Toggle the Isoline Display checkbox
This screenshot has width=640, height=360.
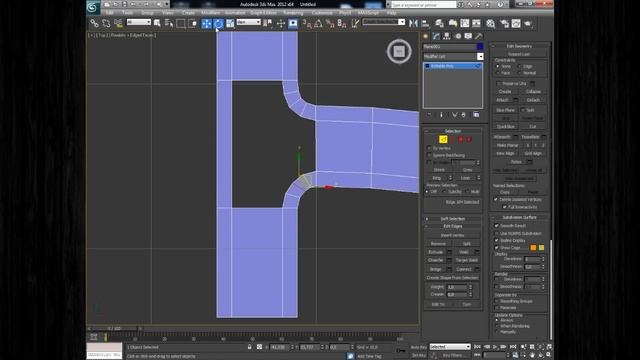tap(497, 240)
